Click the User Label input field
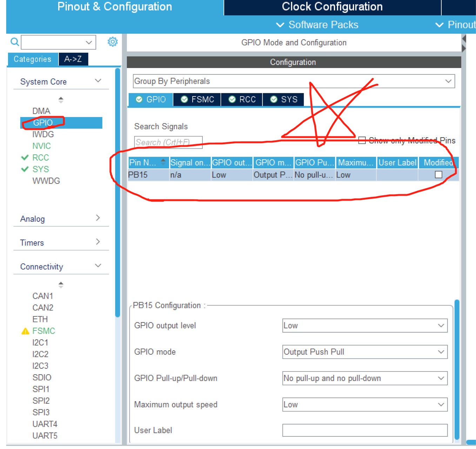 [365, 430]
